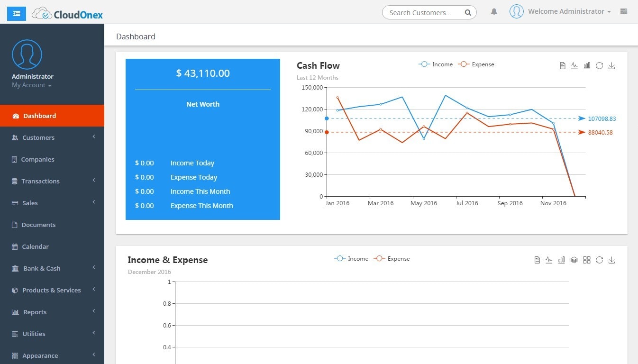
Task: Restore the Income & Expense chart
Action: (x=599, y=260)
